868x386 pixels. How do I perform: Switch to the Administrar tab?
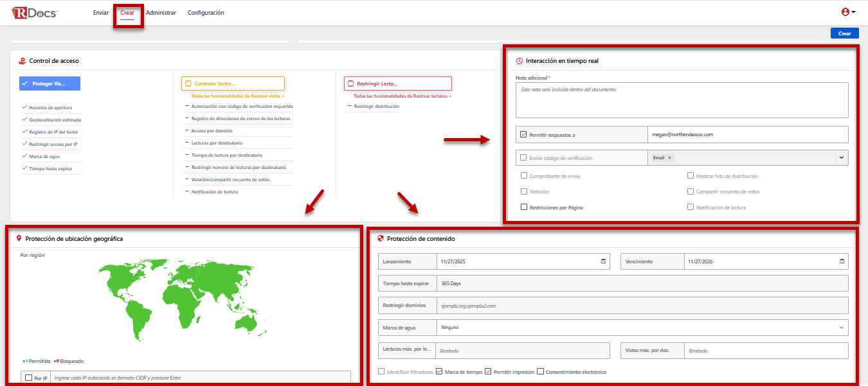[161, 13]
